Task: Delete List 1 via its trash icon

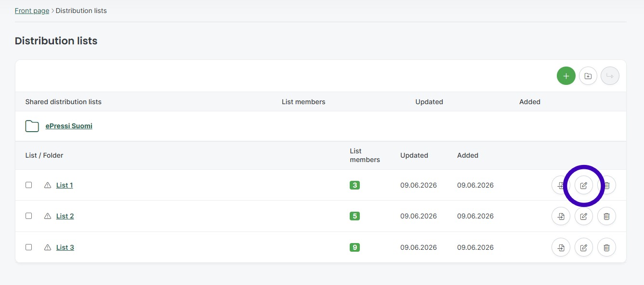Action: click(606, 185)
